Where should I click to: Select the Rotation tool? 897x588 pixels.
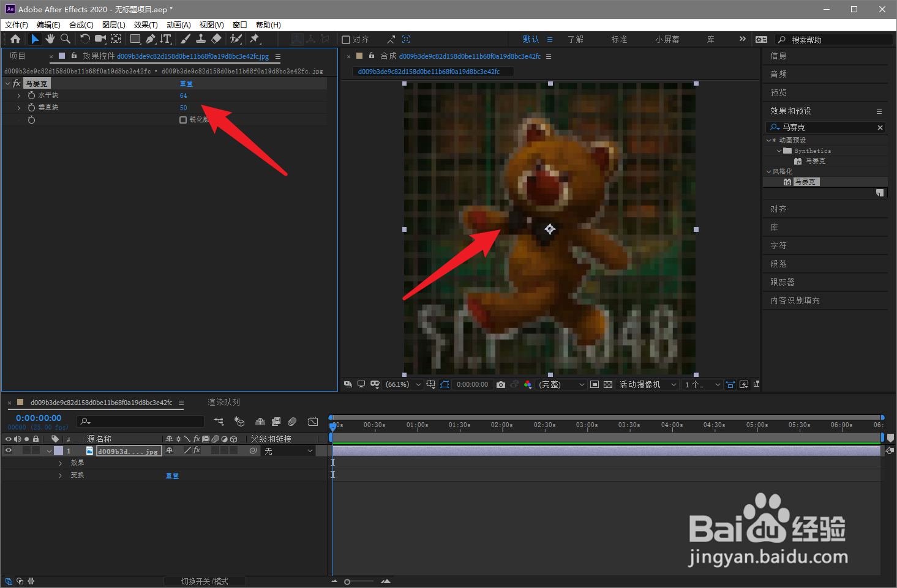coord(84,39)
